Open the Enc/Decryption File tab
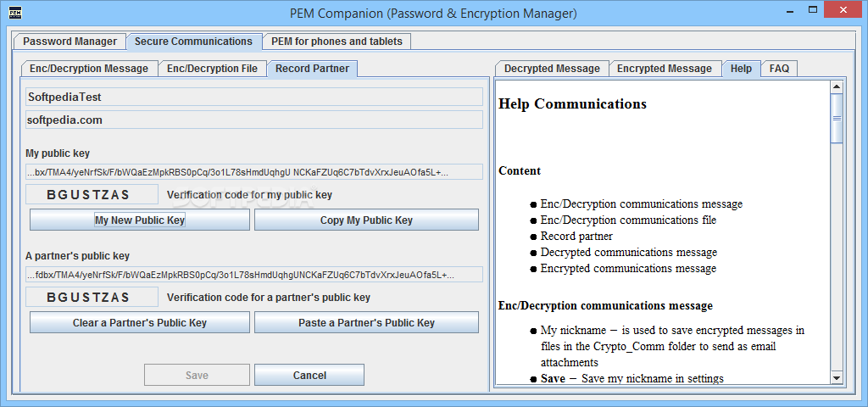The image size is (868, 407). [213, 69]
